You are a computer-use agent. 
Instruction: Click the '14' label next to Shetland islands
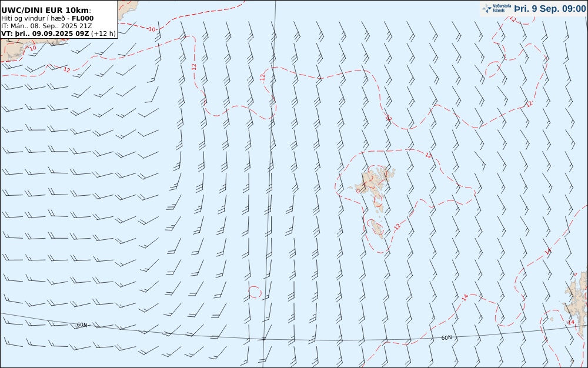click(571, 322)
